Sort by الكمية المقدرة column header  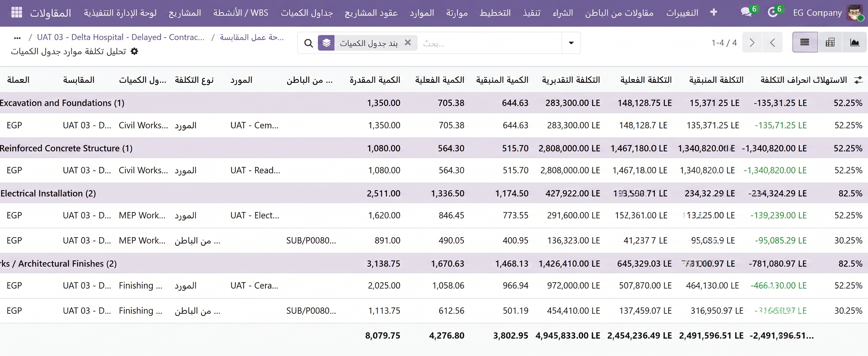tap(375, 80)
